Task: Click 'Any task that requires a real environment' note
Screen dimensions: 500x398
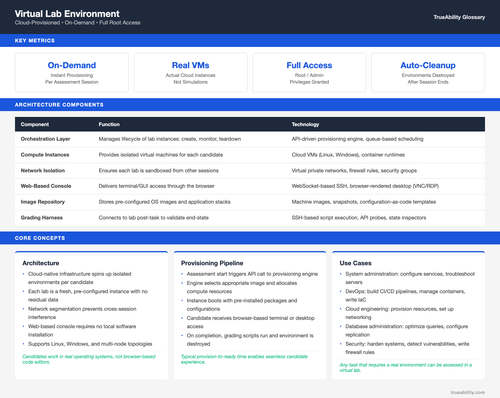Action: click(x=406, y=367)
